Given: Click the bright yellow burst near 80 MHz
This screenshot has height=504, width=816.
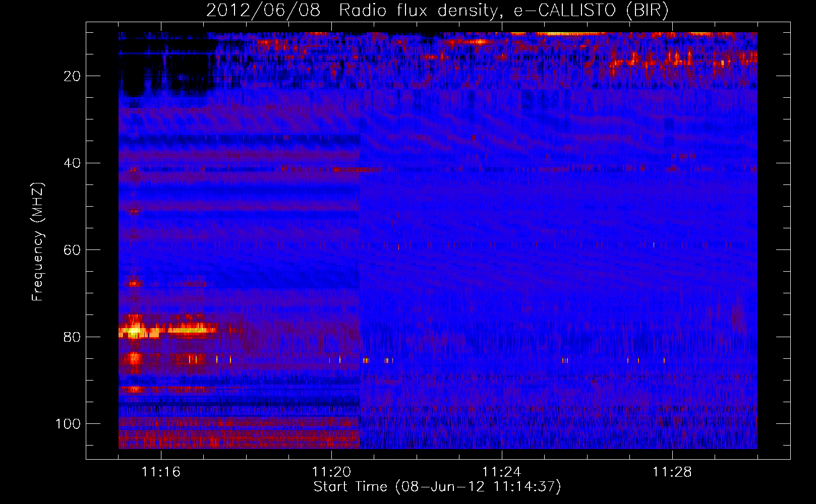Looking at the screenshot, I should (135, 332).
